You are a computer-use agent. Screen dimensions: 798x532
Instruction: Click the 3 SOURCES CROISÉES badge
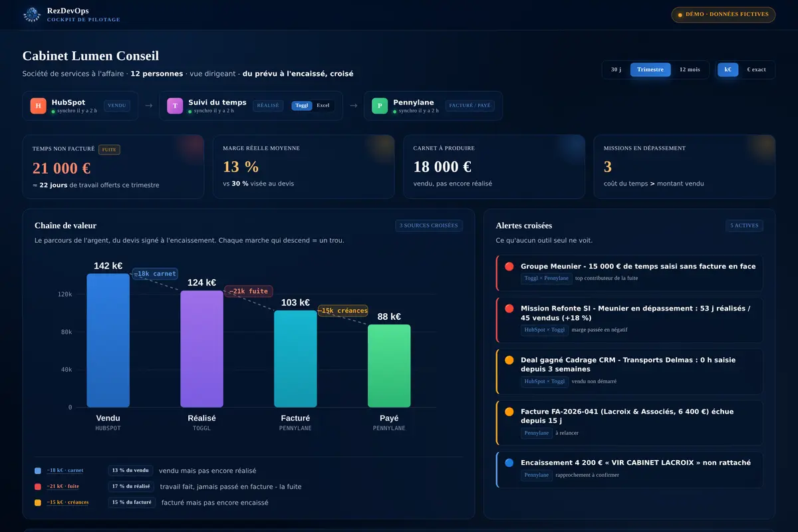[429, 225]
